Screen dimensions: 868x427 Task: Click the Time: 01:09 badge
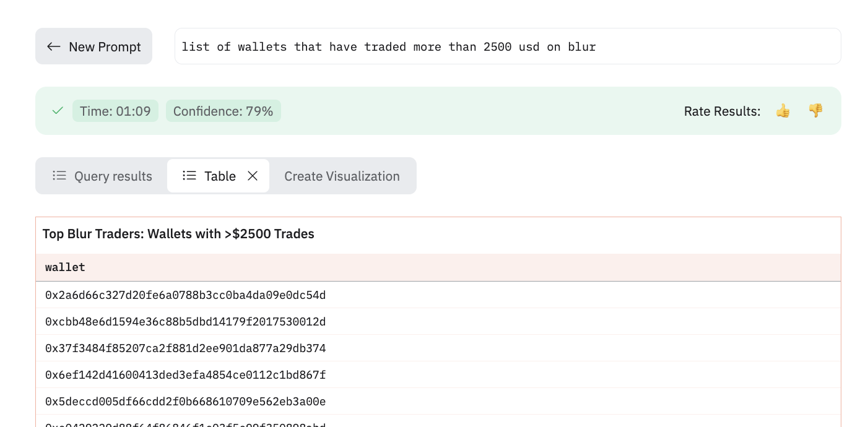tap(115, 111)
